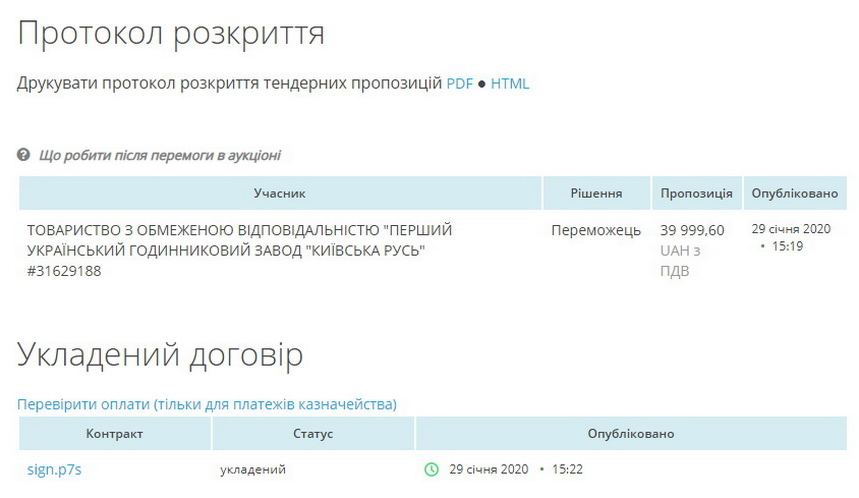
Task: Click the 39 999,60 proposal amount
Action: click(x=692, y=231)
